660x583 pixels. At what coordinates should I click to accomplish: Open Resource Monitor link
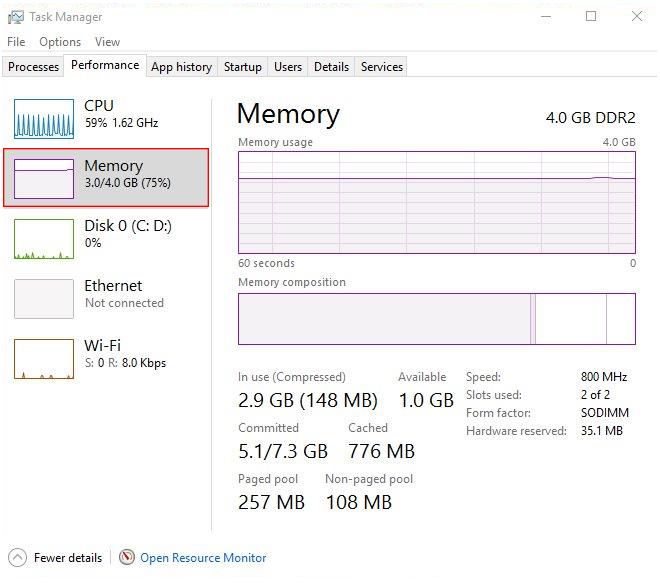[203, 558]
